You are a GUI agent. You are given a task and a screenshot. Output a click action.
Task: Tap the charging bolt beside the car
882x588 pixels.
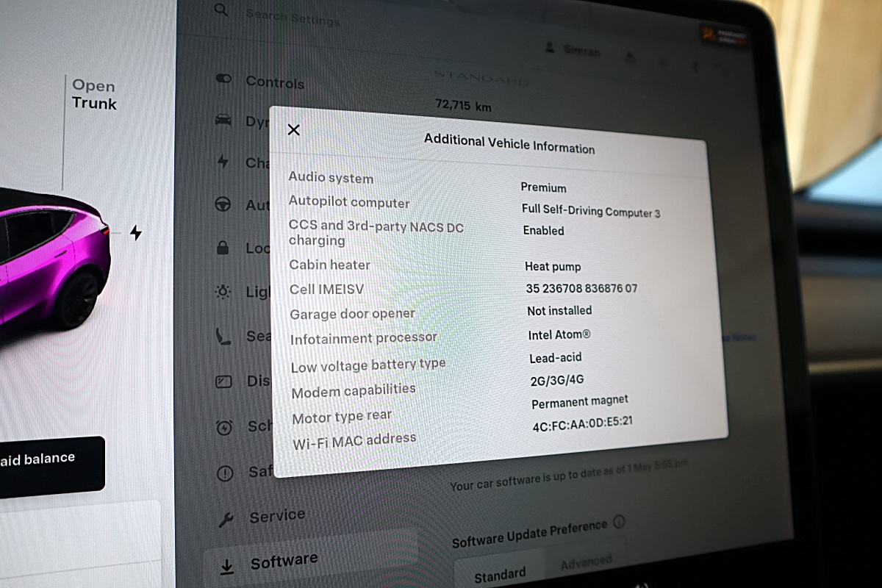pyautogui.click(x=135, y=233)
